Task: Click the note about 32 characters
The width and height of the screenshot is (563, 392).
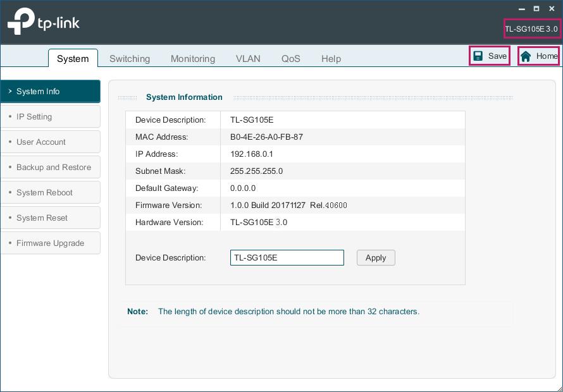Action: pyautogui.click(x=288, y=311)
